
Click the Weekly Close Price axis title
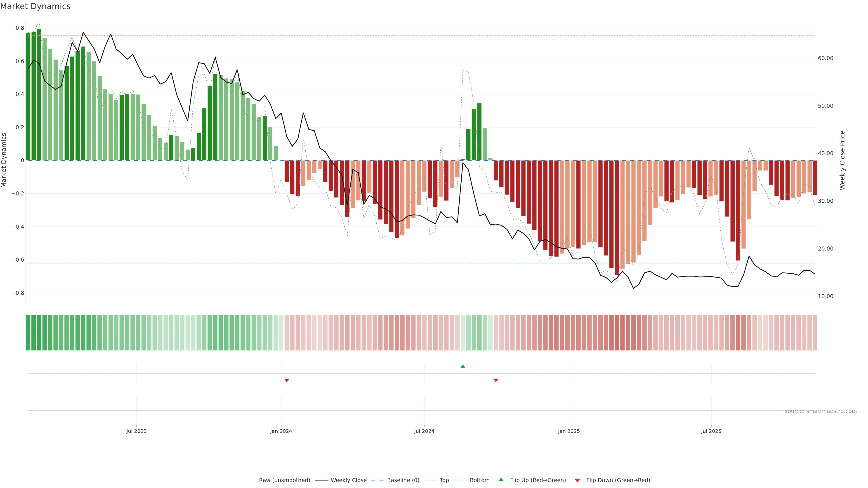tap(842, 160)
